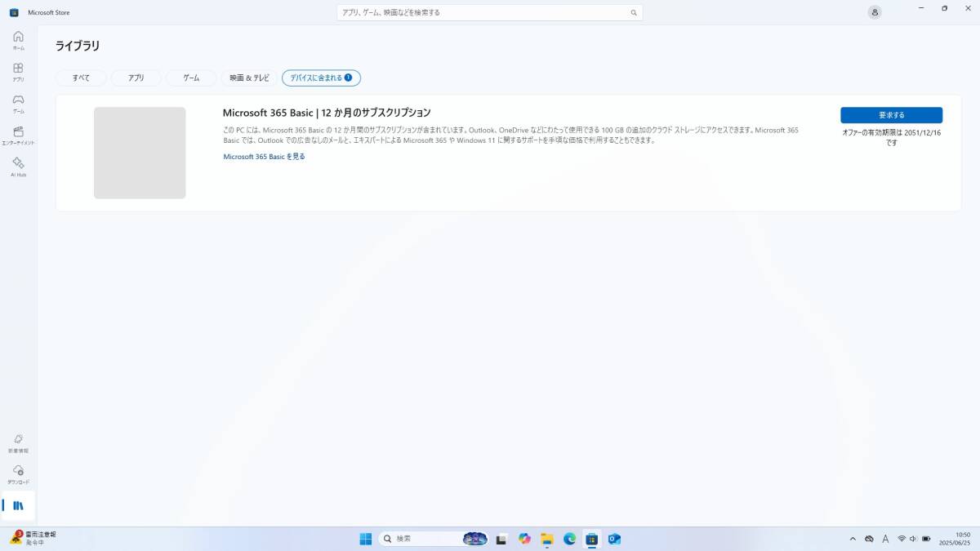Open the Apps (アプリ) sidebar section
The width and height of the screenshot is (980, 551).
pos(18,72)
